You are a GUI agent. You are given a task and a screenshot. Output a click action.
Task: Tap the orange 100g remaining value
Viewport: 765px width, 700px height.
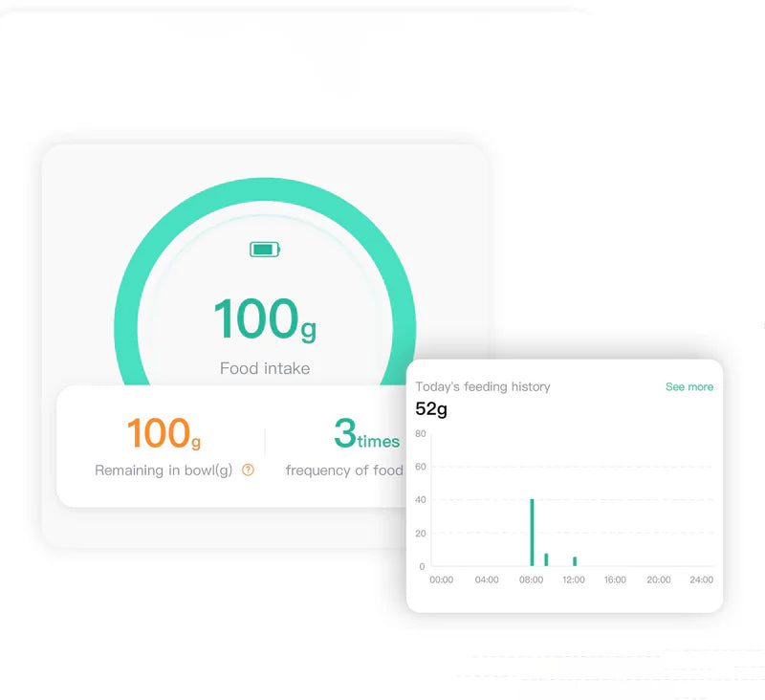pos(164,433)
